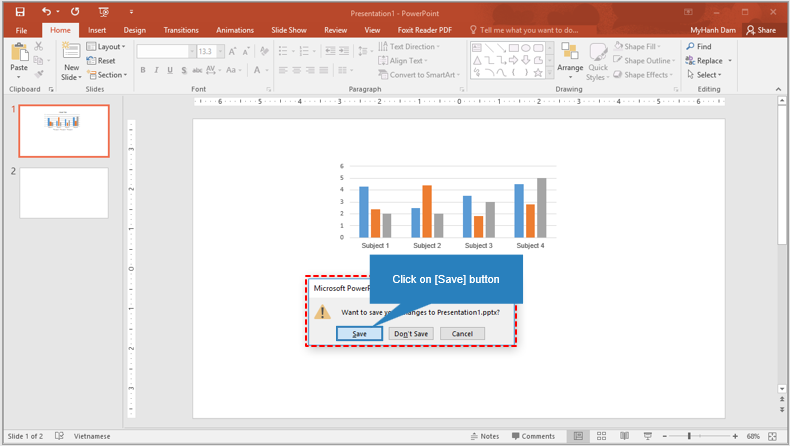Click the Cut scissors icon

[39, 46]
